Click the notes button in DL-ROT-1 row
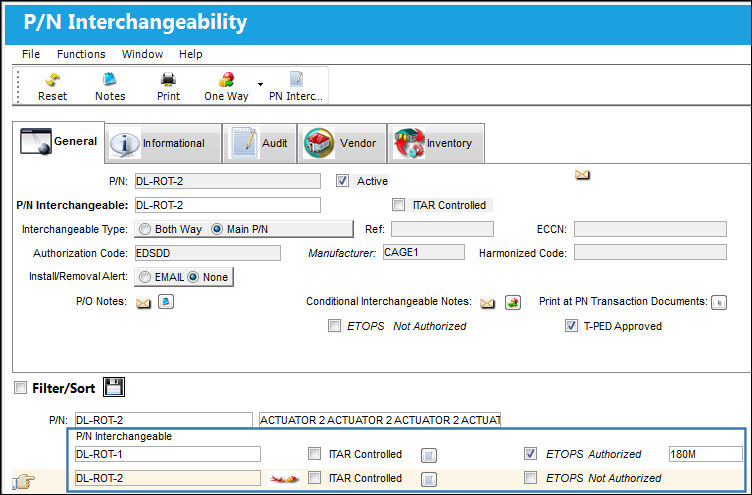 point(429,455)
